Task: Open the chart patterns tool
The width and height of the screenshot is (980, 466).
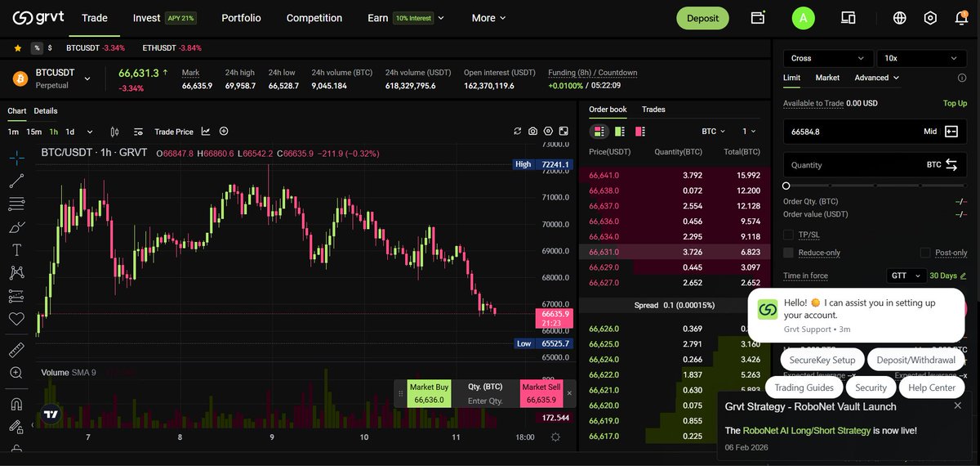Action: click(16, 273)
